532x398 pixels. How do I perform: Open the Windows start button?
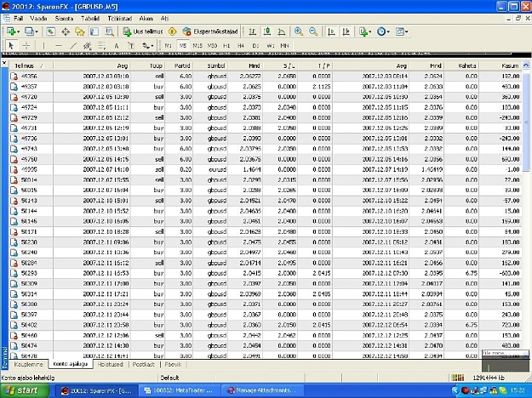click(25, 390)
